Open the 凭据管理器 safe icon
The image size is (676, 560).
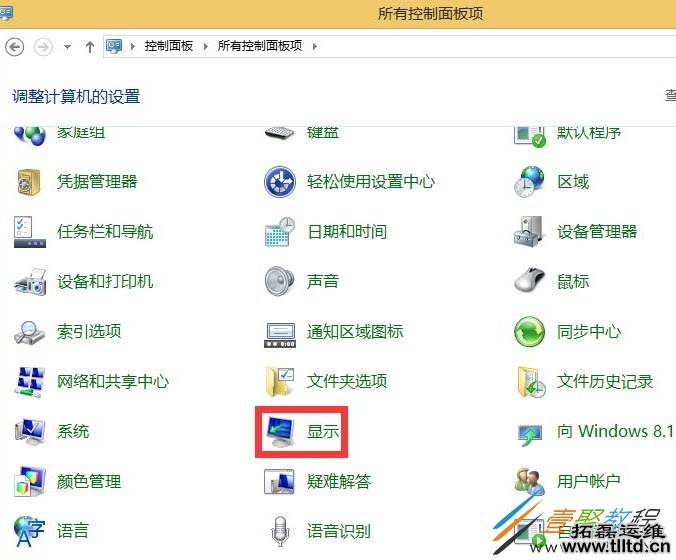click(29, 182)
